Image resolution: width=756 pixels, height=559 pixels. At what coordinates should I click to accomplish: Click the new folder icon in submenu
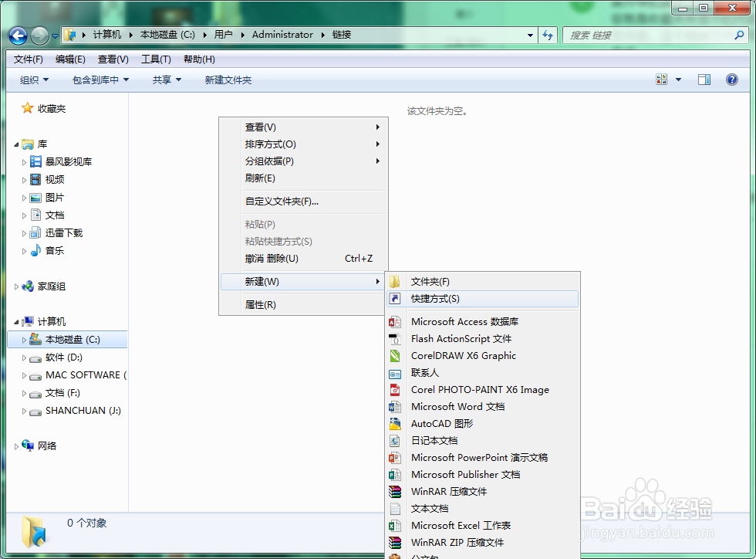coord(395,282)
